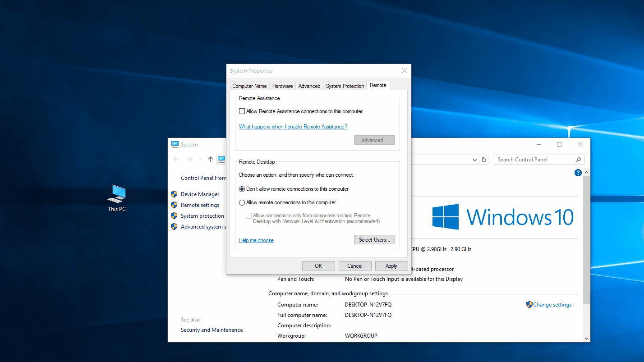Open the recent locations dropdown arrow

pos(201,160)
